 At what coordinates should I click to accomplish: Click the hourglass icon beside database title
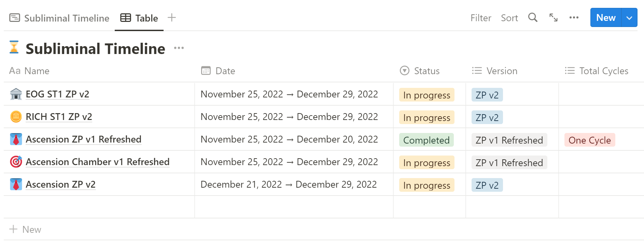click(14, 47)
